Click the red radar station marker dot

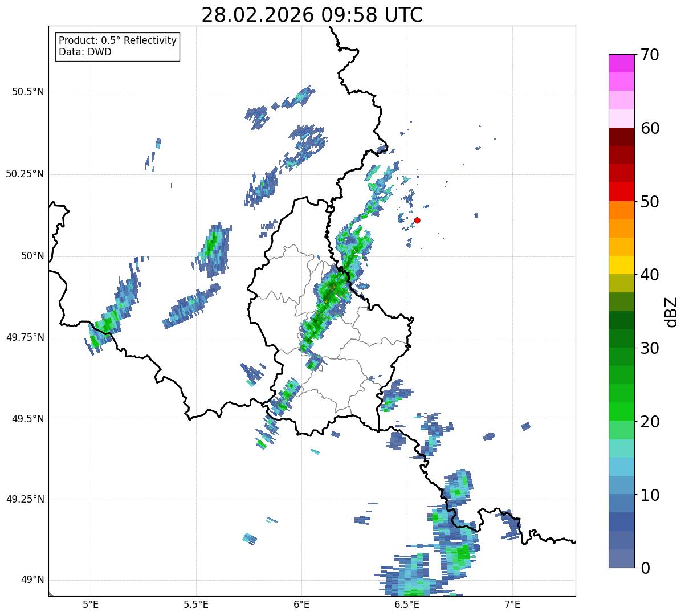pyautogui.click(x=417, y=220)
